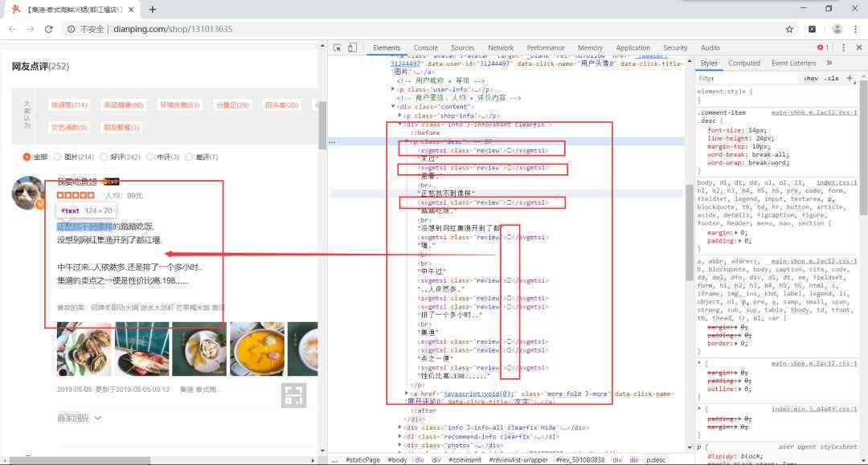Activate the inspect element picker

tap(337, 48)
